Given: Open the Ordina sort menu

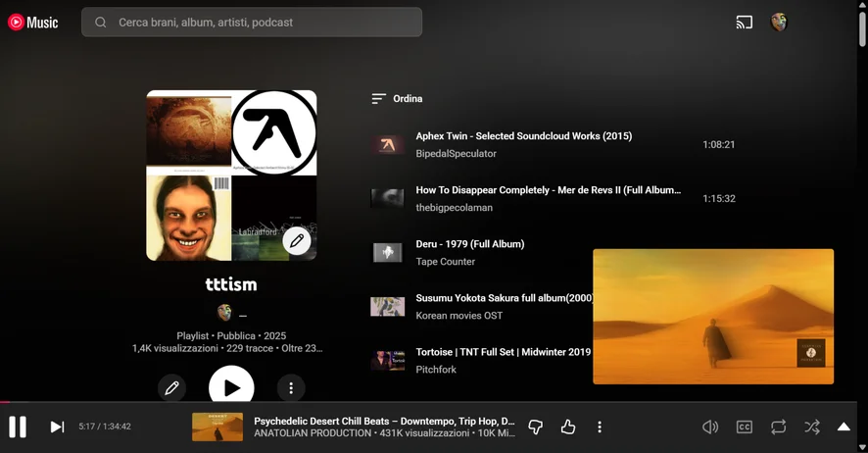Looking at the screenshot, I should (x=398, y=99).
